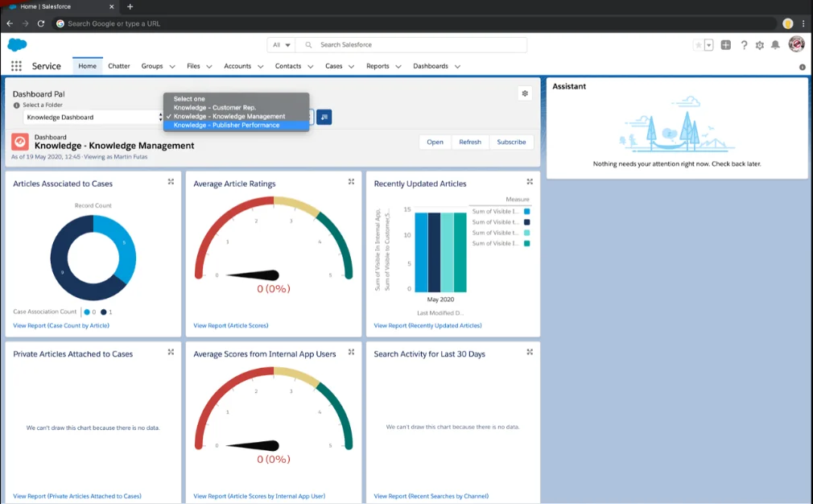813x504 pixels.
Task: Expand the Recently Updated Articles chart
Action: tap(530, 181)
